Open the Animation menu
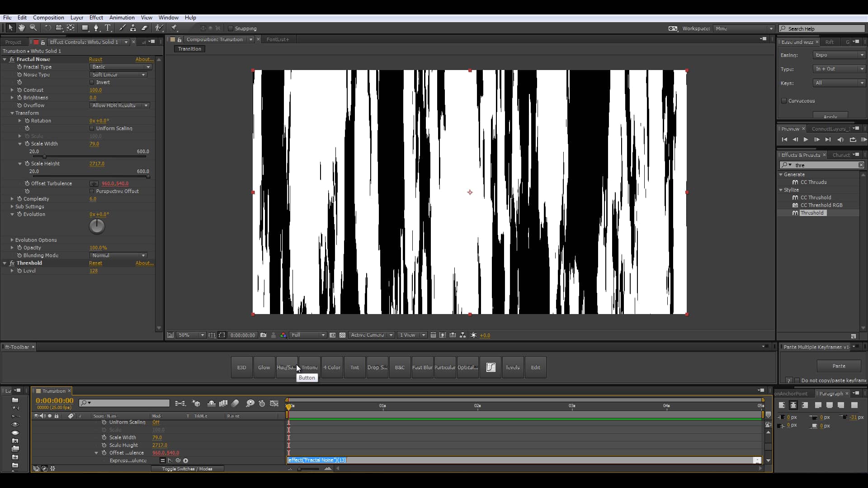The image size is (868, 488). click(x=122, y=17)
